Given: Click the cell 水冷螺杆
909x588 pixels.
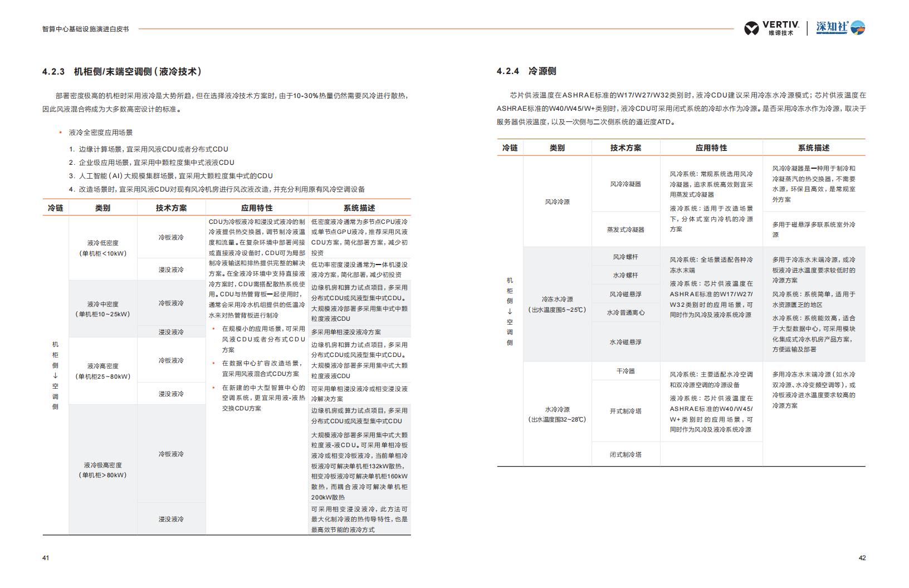Looking at the screenshot, I should tap(625, 275).
